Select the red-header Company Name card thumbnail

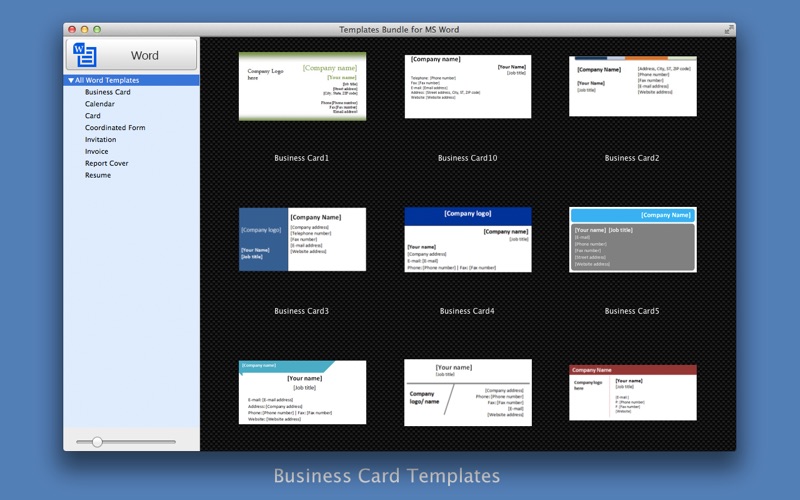(x=633, y=392)
